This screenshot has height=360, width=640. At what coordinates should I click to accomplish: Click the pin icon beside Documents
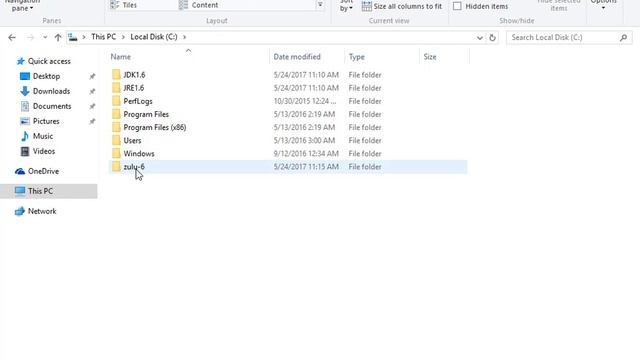(92, 106)
